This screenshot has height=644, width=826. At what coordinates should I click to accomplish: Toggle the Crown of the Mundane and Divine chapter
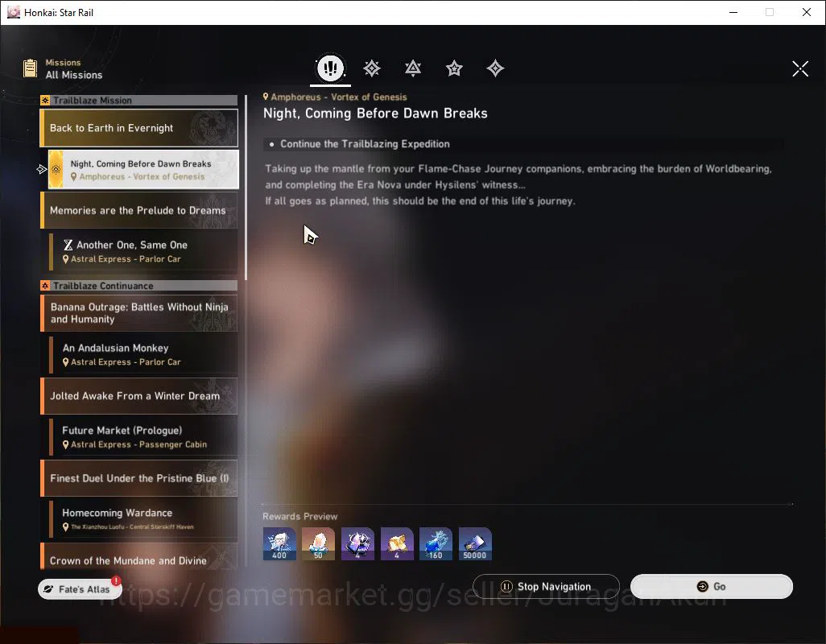coord(139,556)
